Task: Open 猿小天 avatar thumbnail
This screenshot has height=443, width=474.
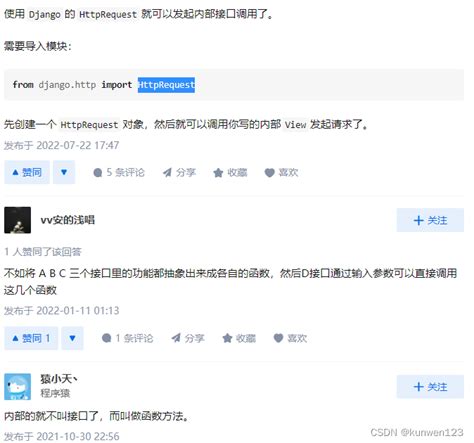Action: 18,387
